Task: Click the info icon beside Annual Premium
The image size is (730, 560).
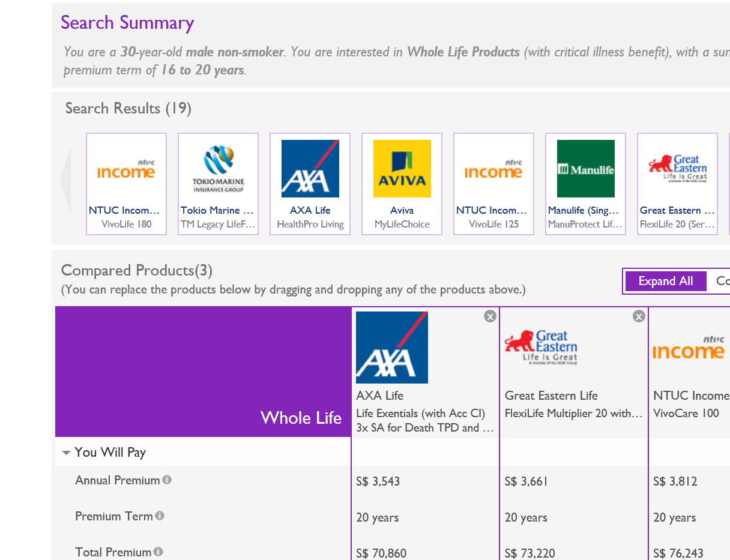Action: (167, 480)
